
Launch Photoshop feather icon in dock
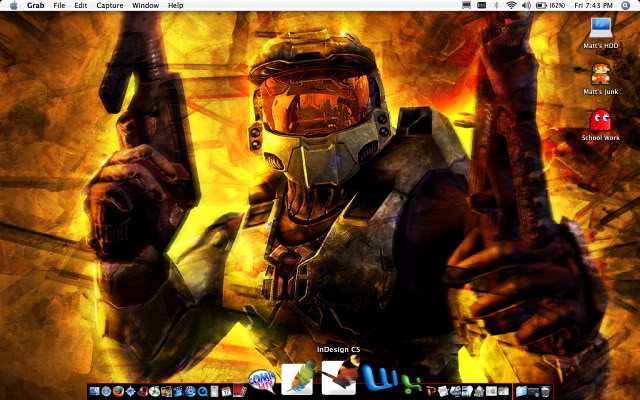299,378
